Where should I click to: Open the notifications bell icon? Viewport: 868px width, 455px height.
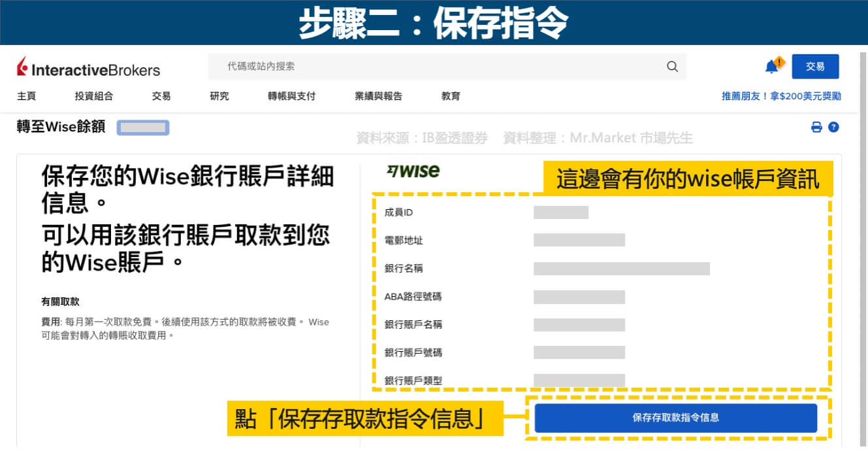tap(774, 66)
